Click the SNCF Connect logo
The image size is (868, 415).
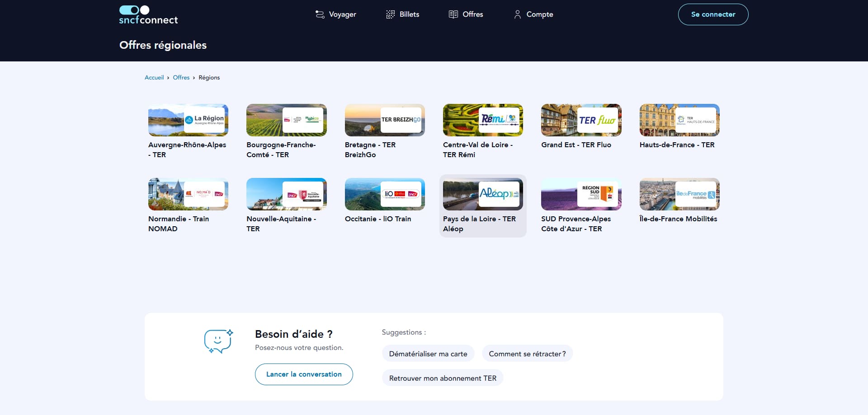(148, 15)
